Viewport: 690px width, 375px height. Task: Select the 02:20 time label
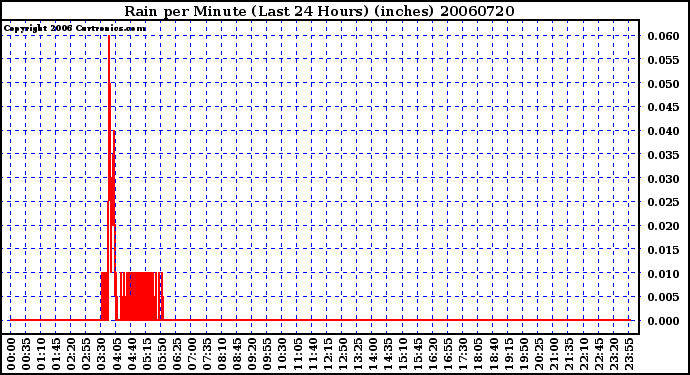[x=71, y=354]
